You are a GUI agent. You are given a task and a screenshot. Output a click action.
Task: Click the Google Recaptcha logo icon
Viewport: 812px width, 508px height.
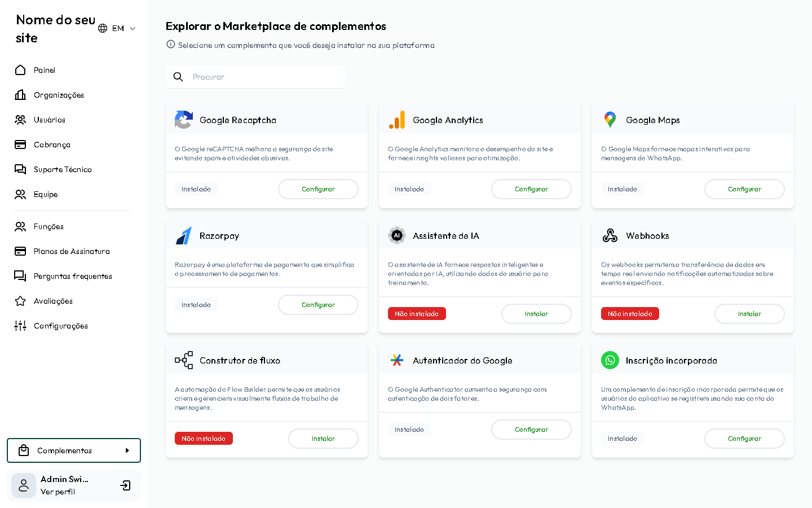point(184,120)
